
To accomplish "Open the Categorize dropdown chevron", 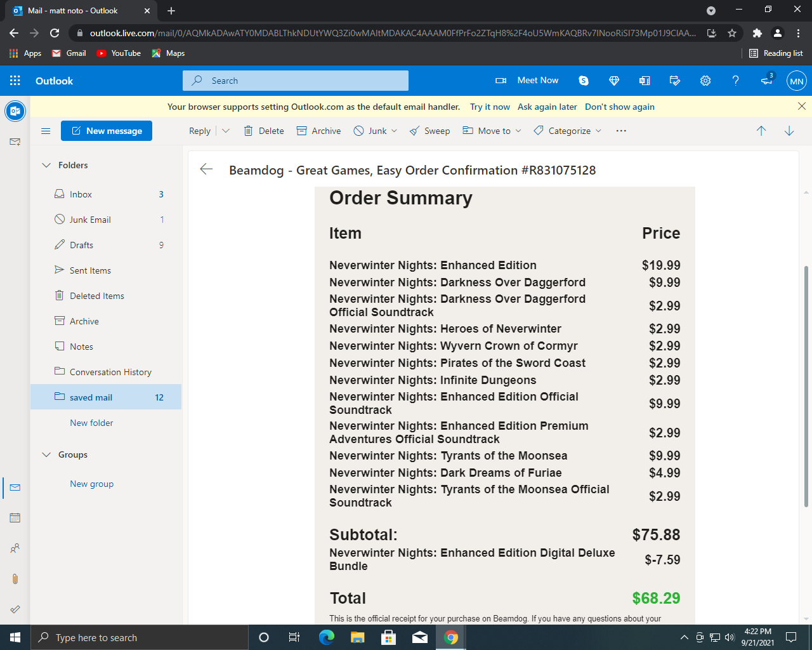I will 598,131.
